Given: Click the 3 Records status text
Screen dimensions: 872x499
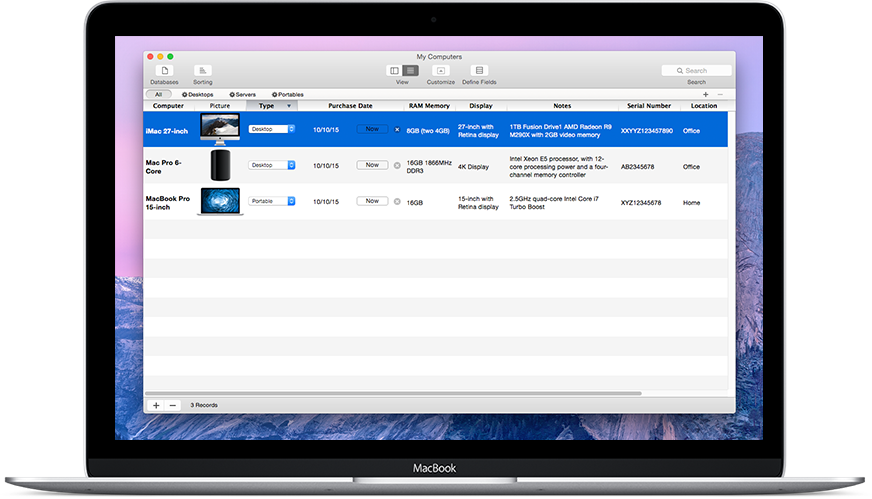Looking at the screenshot, I should [204, 406].
